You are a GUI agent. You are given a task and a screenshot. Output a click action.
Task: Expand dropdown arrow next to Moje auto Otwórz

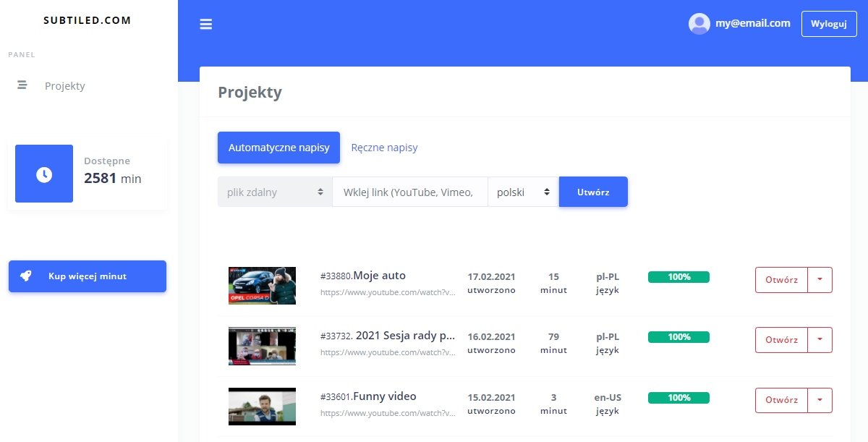tap(820, 279)
